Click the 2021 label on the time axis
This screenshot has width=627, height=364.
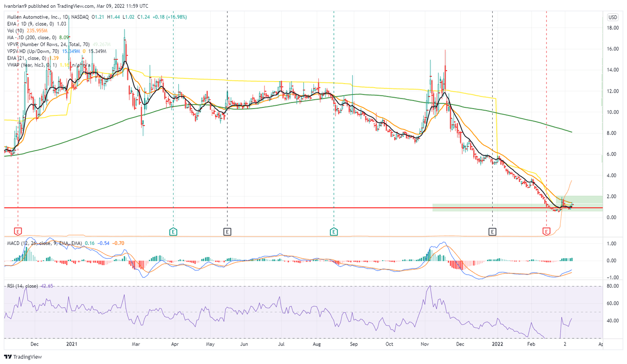(72, 344)
